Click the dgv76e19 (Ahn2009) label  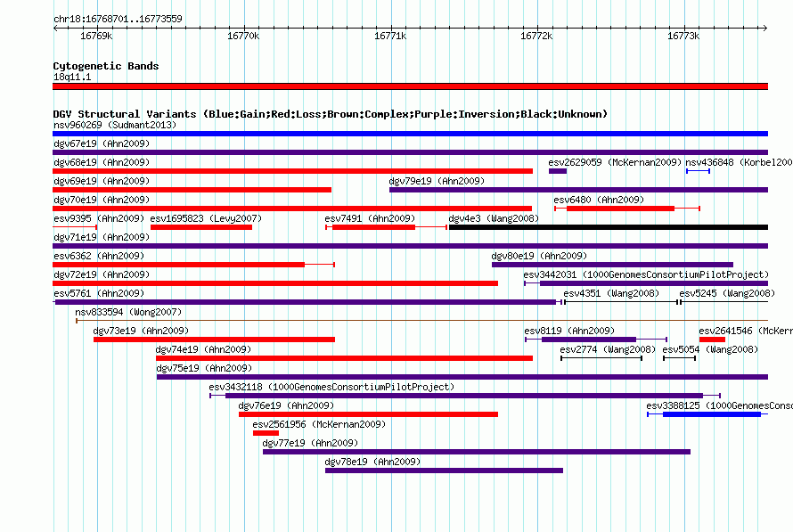[286, 405]
